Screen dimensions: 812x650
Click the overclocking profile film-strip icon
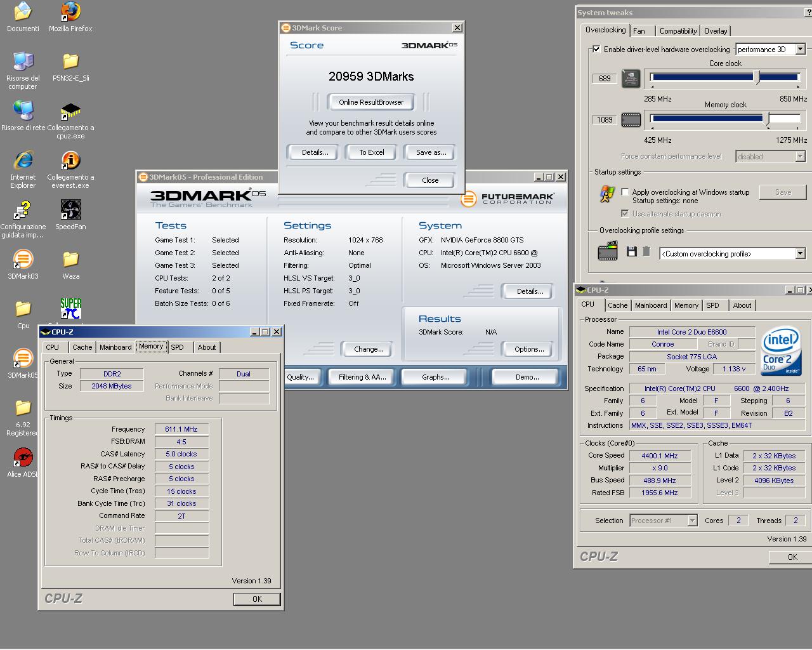coord(608,251)
